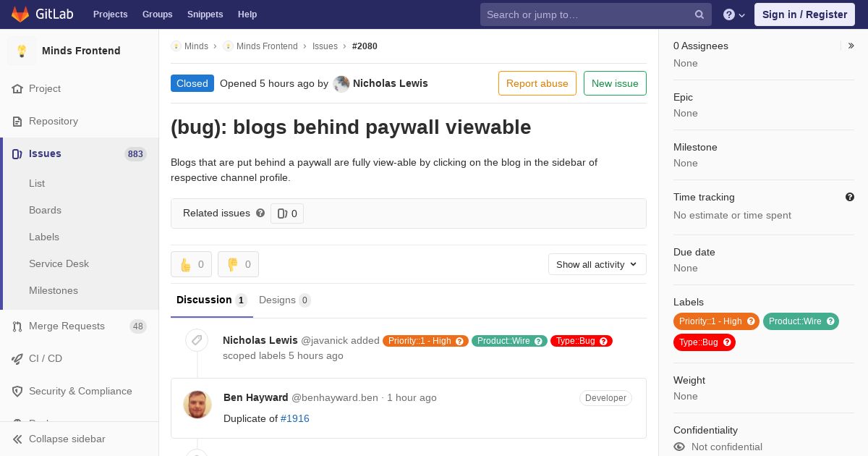The height and width of the screenshot is (456, 868).
Task: Click help icon on sidebar Type::Bug label
Action: click(x=727, y=342)
